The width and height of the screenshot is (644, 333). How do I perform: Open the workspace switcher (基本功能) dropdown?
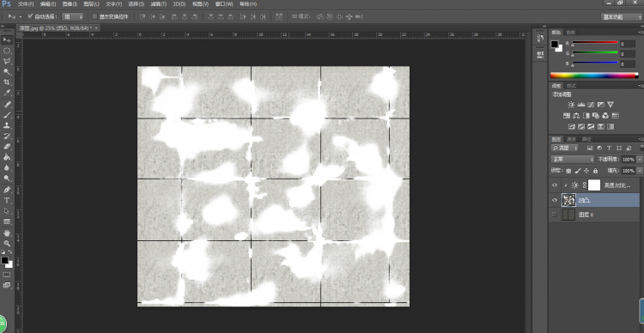click(x=621, y=17)
